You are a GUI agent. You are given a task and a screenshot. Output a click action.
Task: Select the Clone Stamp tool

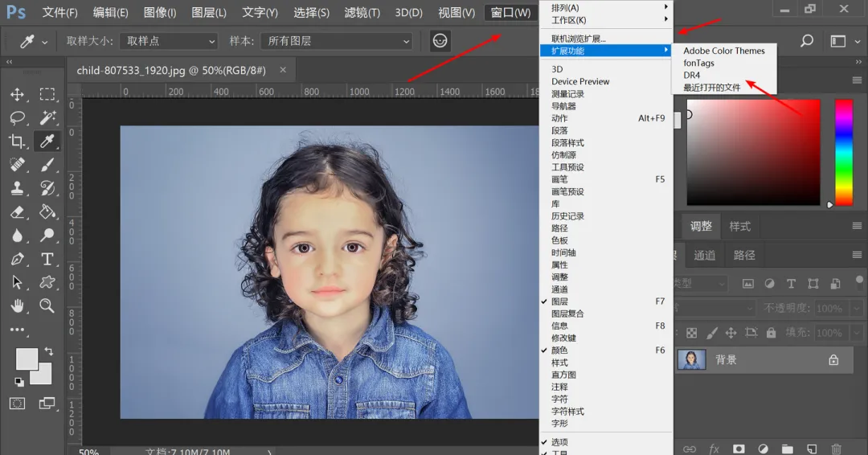(x=17, y=188)
